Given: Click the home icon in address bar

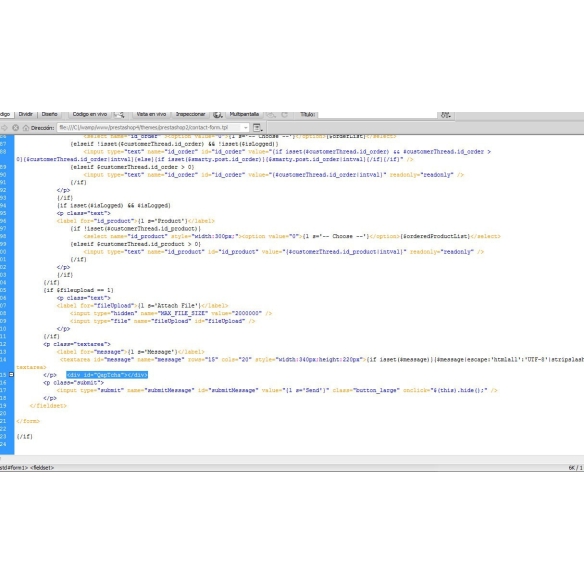Looking at the screenshot, I should click(26, 128).
